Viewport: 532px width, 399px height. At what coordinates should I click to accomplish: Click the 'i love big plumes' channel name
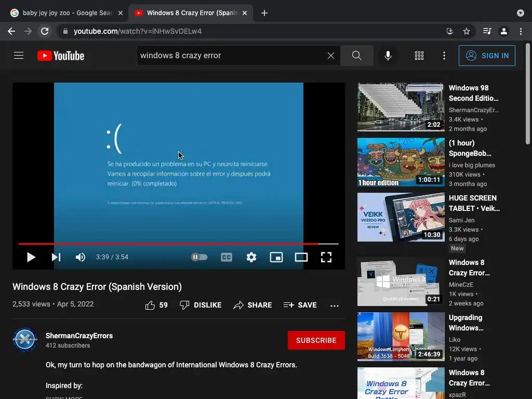point(472,165)
